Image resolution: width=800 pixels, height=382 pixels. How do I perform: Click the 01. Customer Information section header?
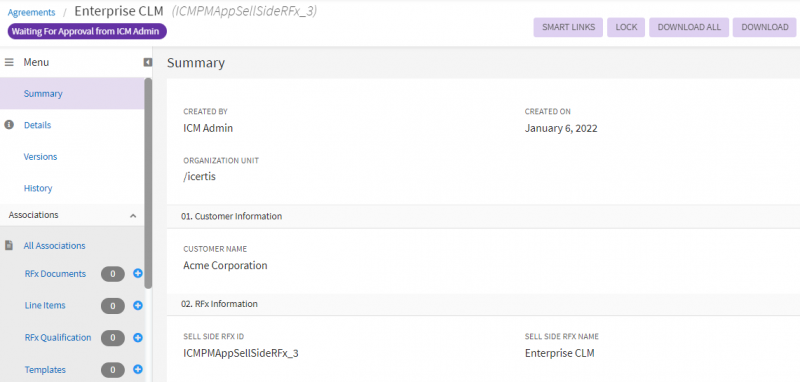click(483, 216)
